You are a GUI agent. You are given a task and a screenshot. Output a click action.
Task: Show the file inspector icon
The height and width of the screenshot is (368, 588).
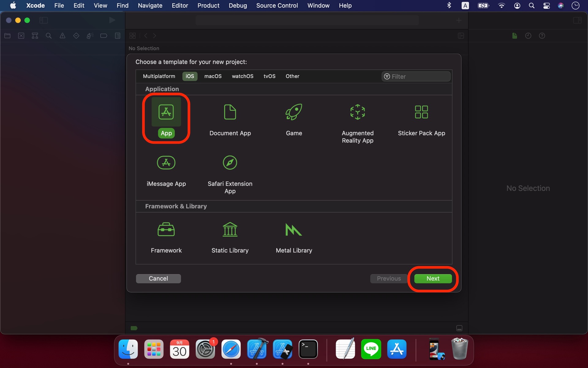tap(514, 36)
